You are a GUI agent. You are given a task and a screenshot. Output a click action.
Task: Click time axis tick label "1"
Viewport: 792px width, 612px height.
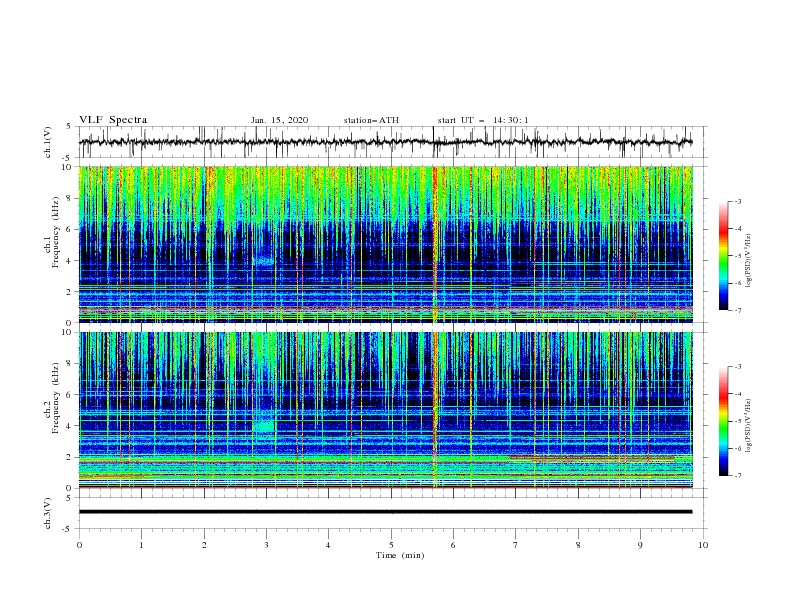142,545
